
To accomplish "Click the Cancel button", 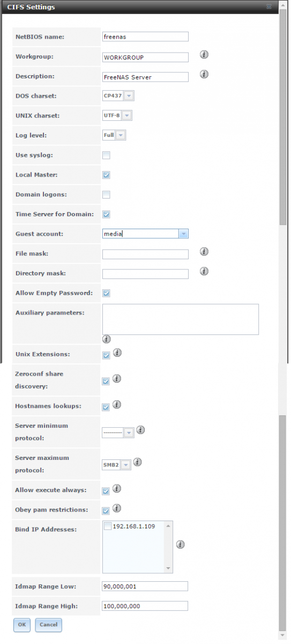I will coord(49,625).
